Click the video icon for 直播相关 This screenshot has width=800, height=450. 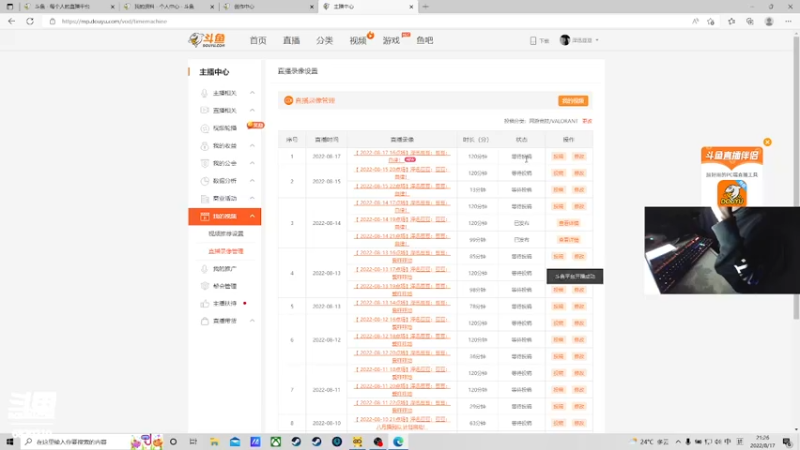pyautogui.click(x=205, y=110)
